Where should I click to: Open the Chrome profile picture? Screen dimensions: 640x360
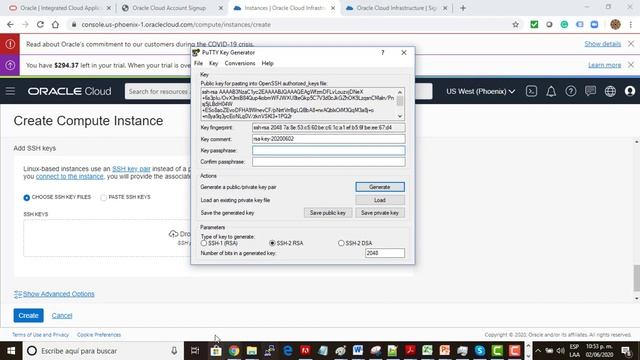coord(615,24)
